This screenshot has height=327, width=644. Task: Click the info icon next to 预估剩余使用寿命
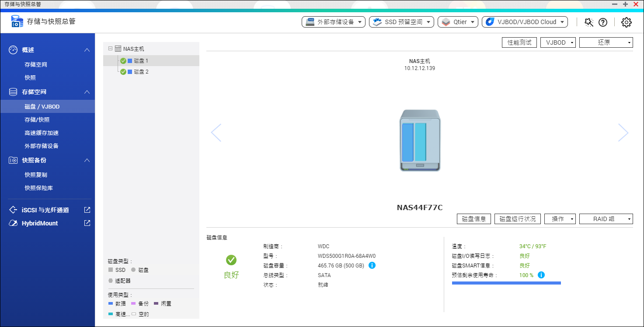point(541,275)
